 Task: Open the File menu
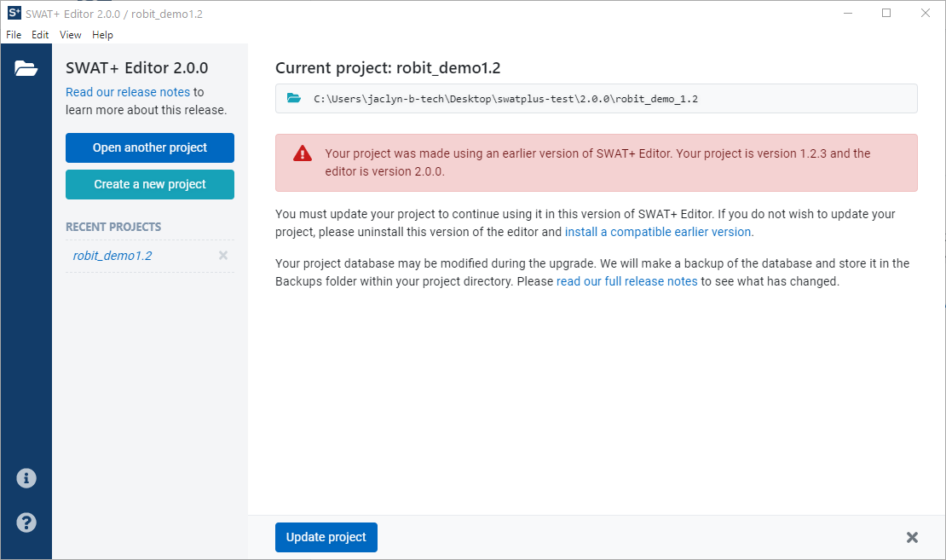[14, 35]
